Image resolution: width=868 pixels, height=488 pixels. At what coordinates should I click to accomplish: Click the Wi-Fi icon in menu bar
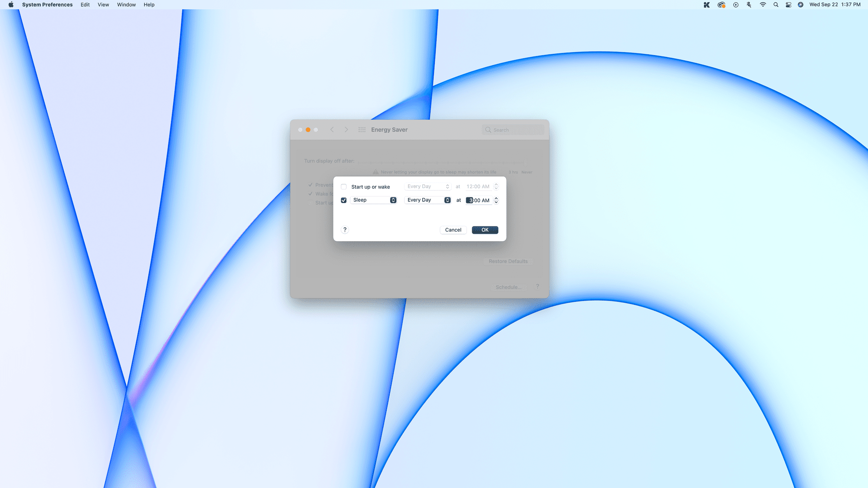(x=763, y=5)
